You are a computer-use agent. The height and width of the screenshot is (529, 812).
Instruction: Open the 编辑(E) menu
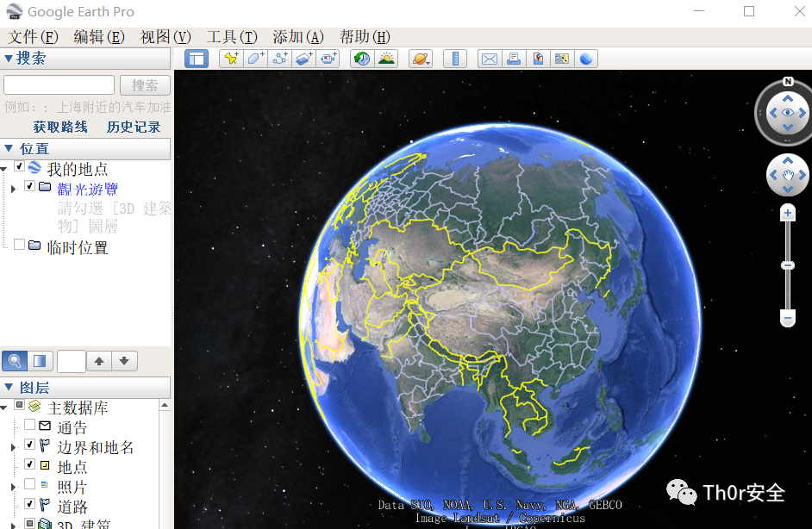click(99, 37)
